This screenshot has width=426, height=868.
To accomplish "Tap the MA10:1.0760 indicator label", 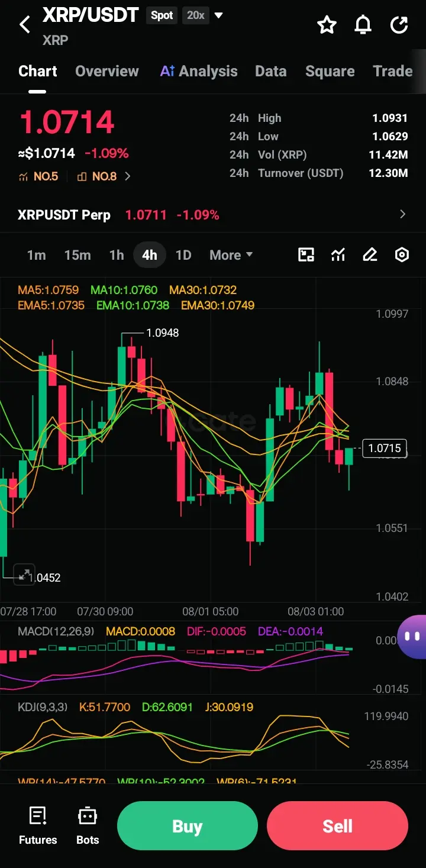I will point(124,291).
